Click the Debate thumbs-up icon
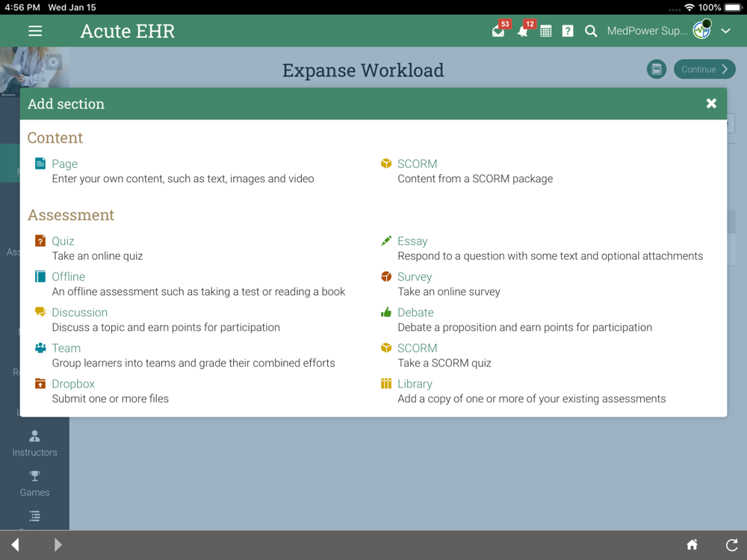The width and height of the screenshot is (747, 560). (x=386, y=312)
